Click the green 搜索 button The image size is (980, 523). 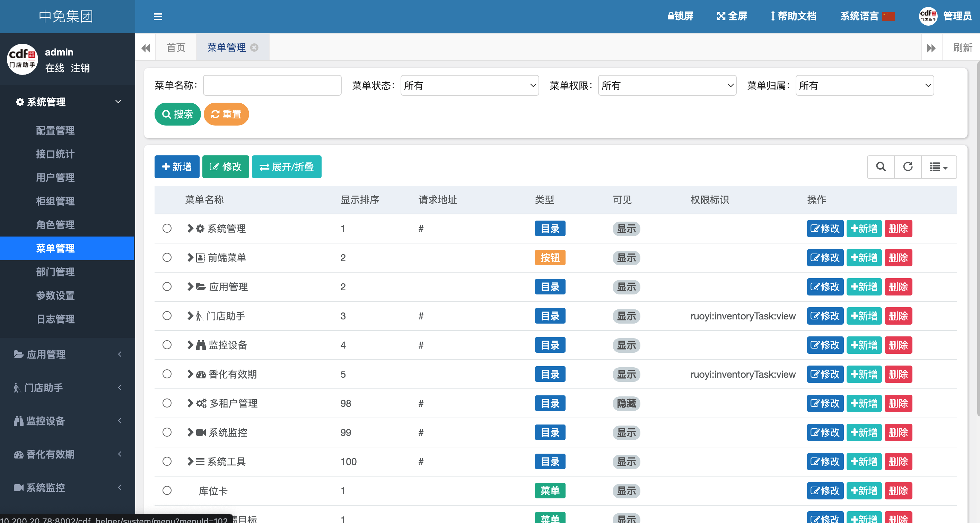[177, 114]
